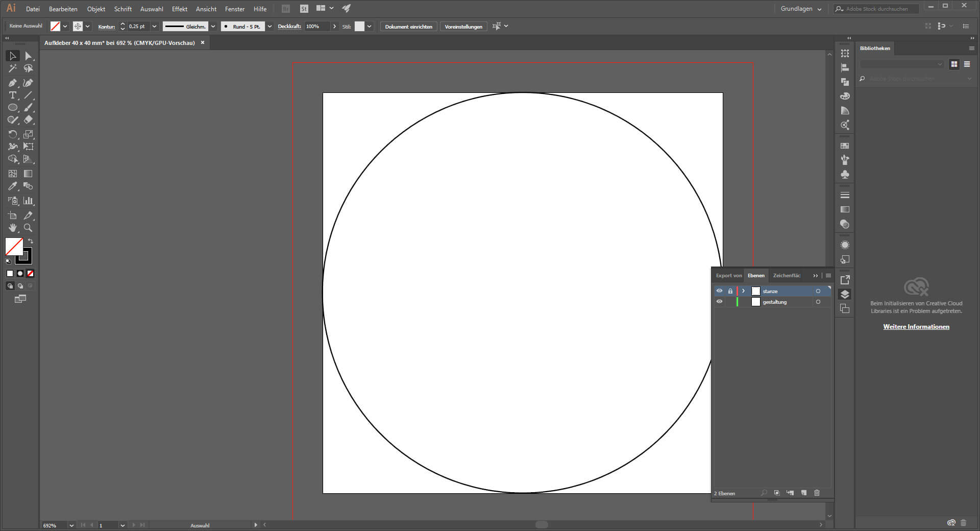Open the Grundlagen workspace dropdown

[x=800, y=9]
